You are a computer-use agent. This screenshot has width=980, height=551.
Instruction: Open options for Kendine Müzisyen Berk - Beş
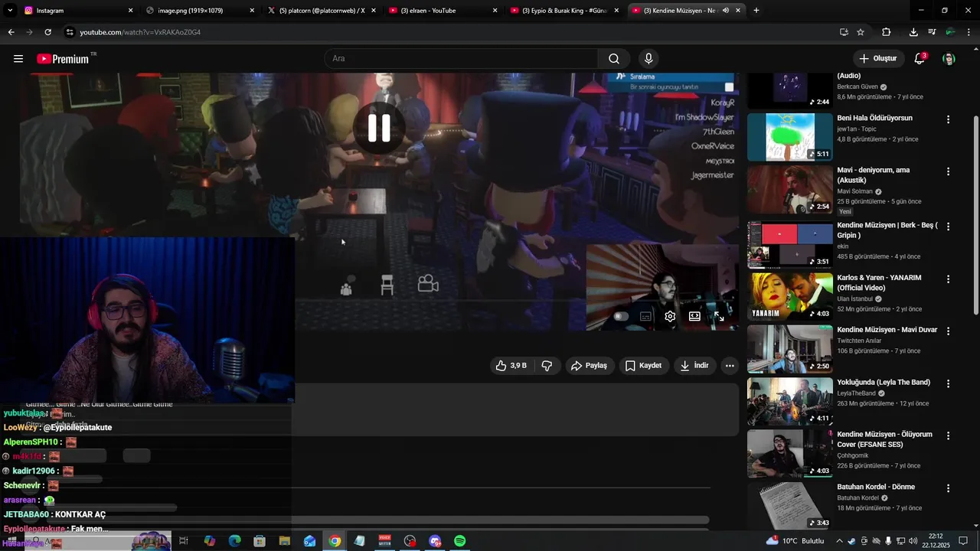point(948,227)
